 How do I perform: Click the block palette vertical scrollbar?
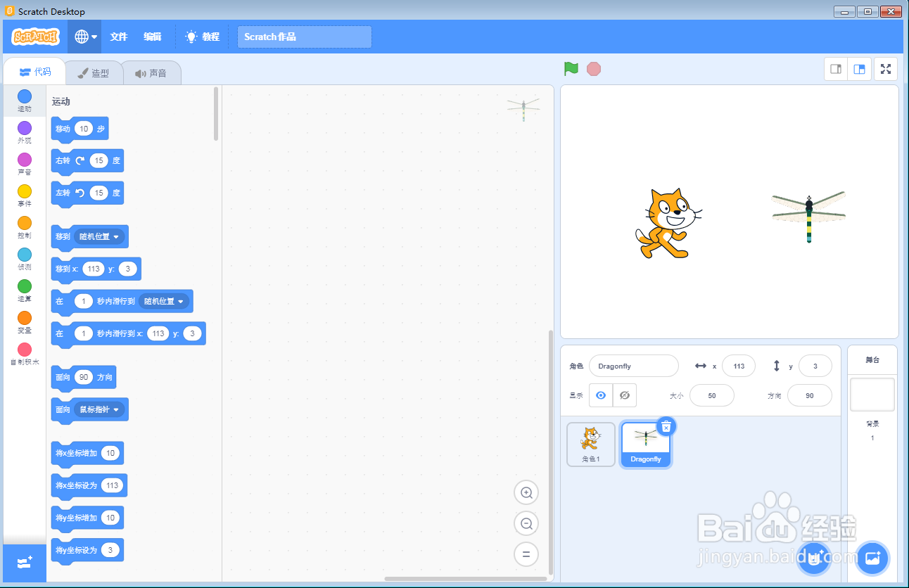tap(216, 114)
